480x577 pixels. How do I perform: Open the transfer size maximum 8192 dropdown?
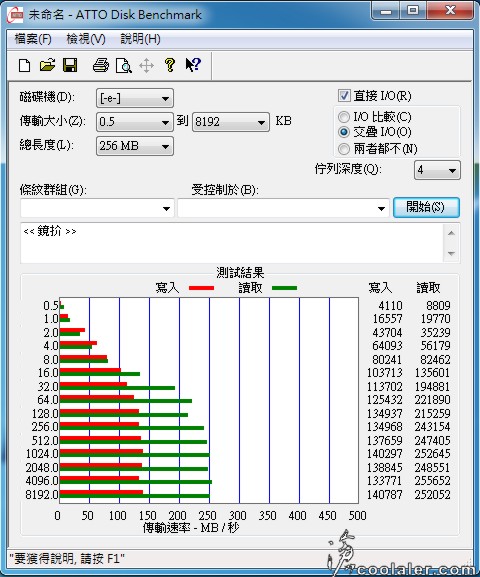click(x=231, y=122)
